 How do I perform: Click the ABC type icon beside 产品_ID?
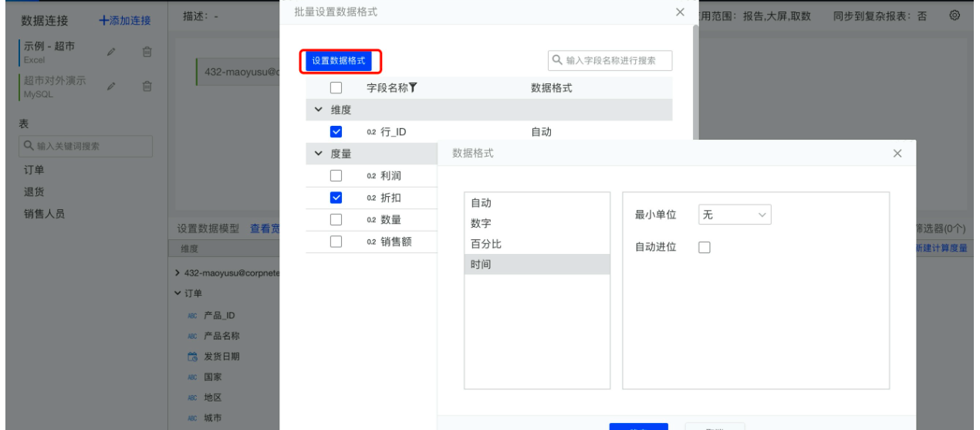[193, 316]
